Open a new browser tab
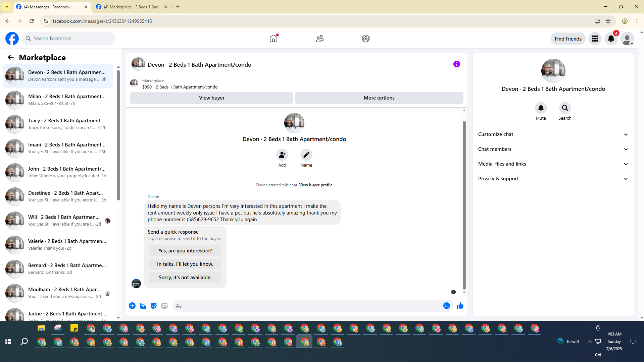This screenshot has width=644, height=362. tap(178, 7)
